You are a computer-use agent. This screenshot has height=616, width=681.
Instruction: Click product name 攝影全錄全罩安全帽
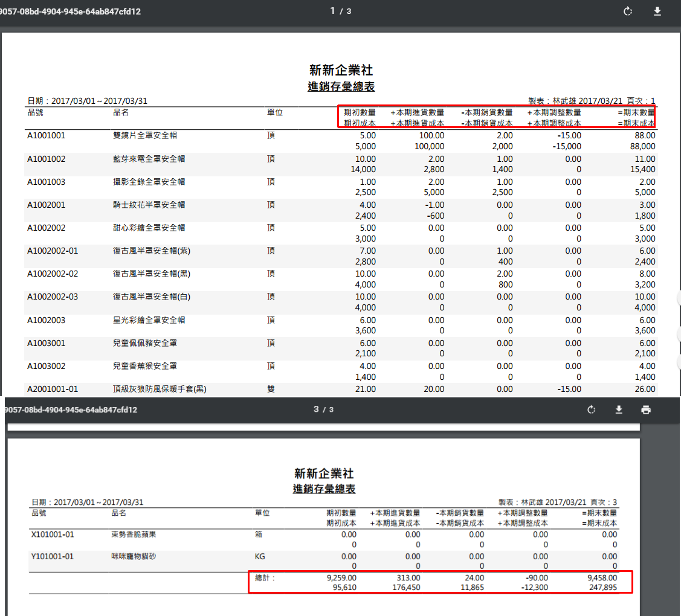[149, 182]
